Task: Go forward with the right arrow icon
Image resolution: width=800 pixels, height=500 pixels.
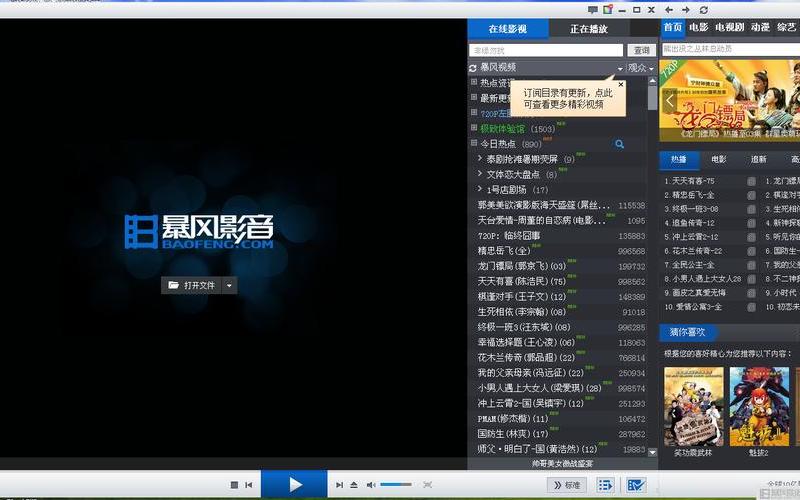Action: (686, 10)
